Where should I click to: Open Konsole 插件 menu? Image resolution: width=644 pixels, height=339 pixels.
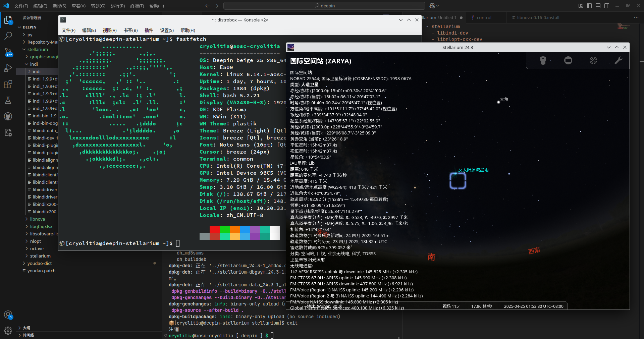[x=149, y=30]
